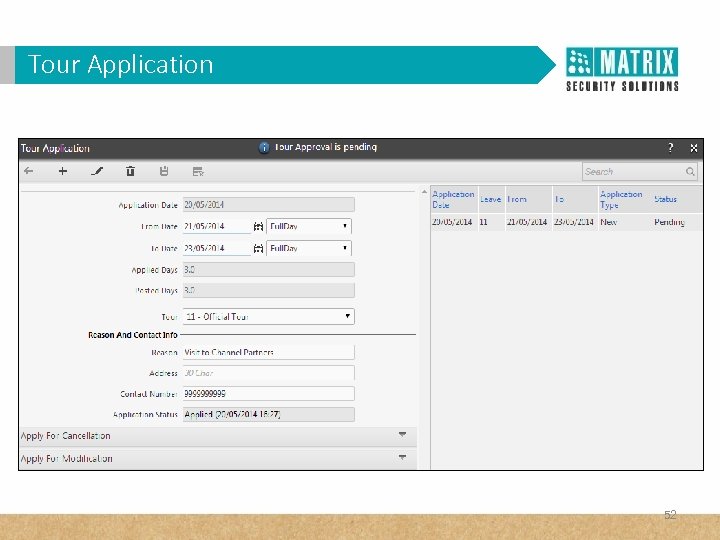720x540 pixels.
Task: Open the To Date FullDay dropdown
Action: [309, 248]
